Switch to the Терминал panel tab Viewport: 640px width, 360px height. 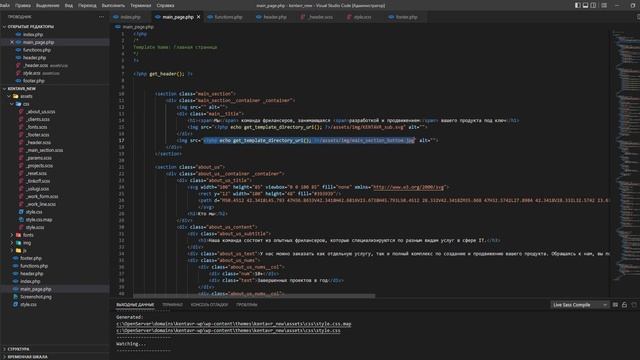point(173,305)
